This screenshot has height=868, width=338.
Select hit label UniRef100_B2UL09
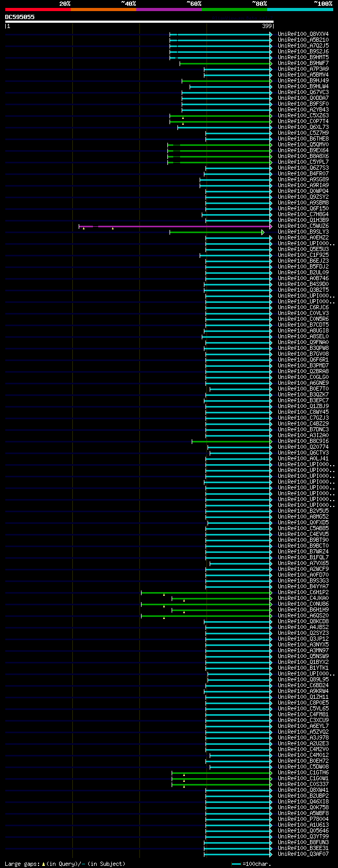(x=303, y=272)
